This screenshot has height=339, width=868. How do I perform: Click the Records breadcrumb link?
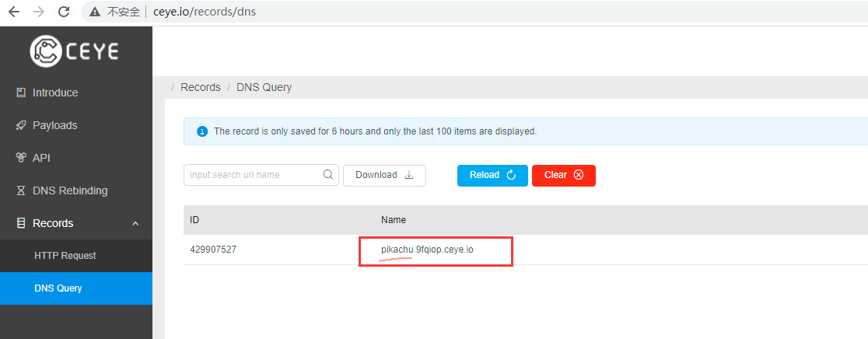coord(201,87)
